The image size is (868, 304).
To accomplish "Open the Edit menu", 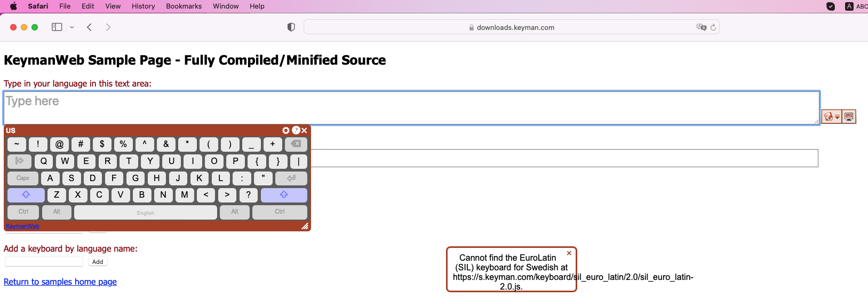I will click(x=88, y=6).
